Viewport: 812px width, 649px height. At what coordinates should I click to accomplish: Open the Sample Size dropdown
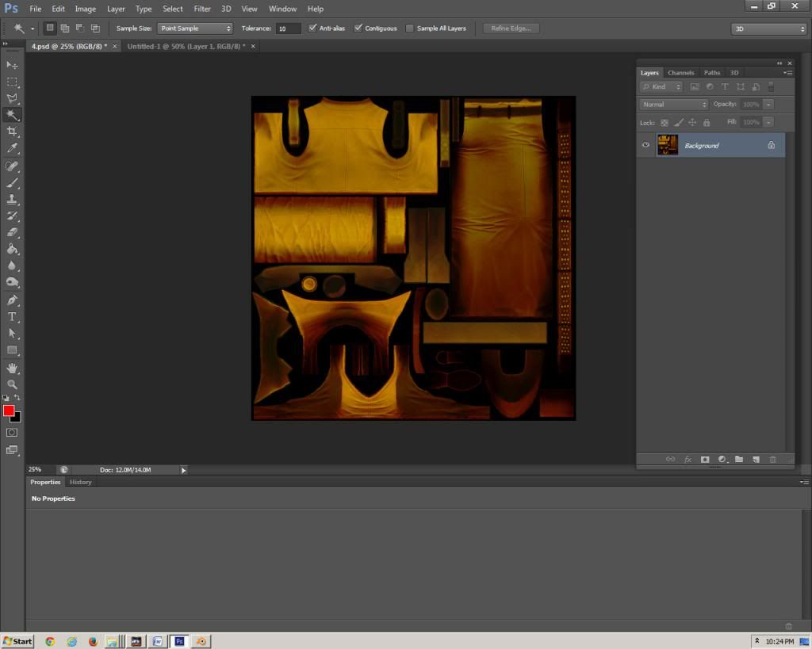tap(195, 29)
